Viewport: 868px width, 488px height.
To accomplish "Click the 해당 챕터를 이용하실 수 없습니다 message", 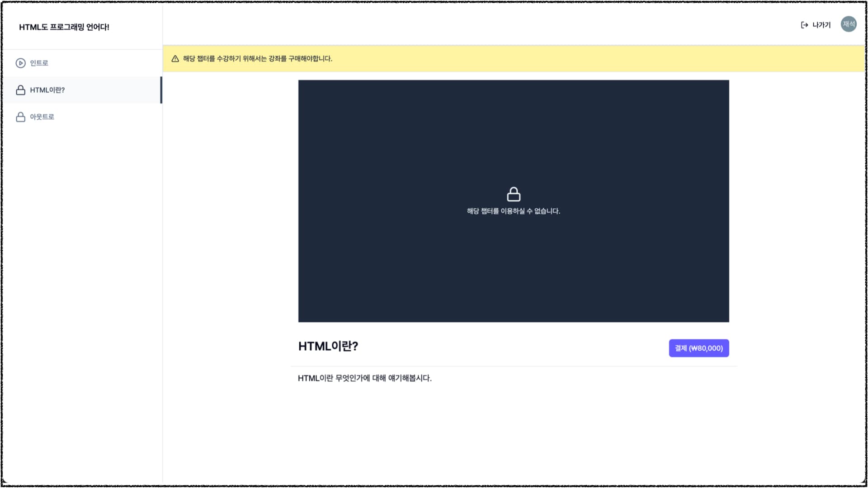I will coord(514,211).
